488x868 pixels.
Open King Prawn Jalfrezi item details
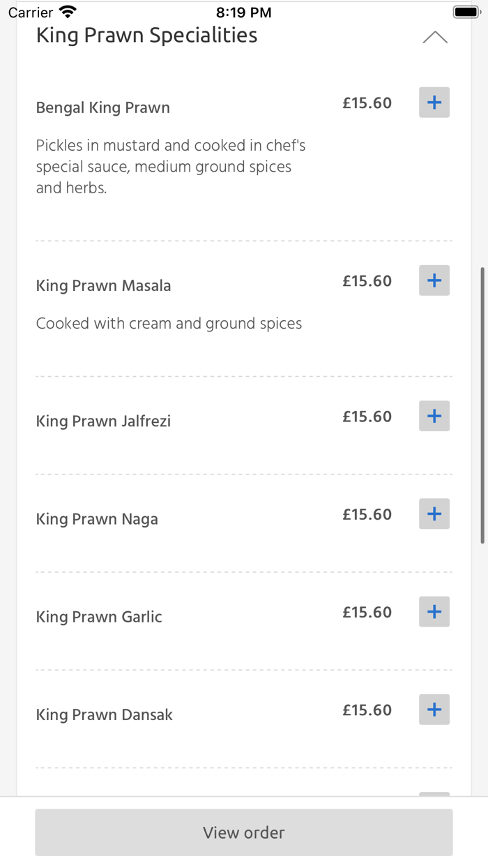coord(103,421)
